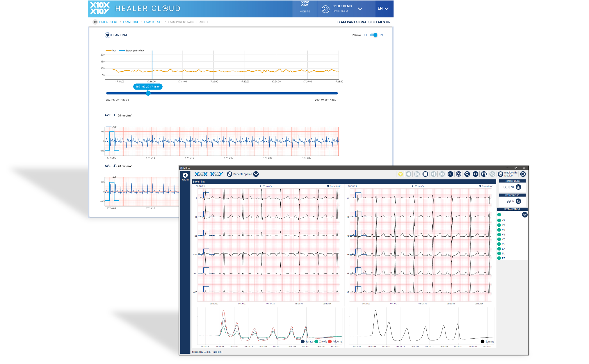The image size is (589, 364).
Task: Click the Healer Cloud X10X X10Y logo
Action: pyautogui.click(x=100, y=8)
